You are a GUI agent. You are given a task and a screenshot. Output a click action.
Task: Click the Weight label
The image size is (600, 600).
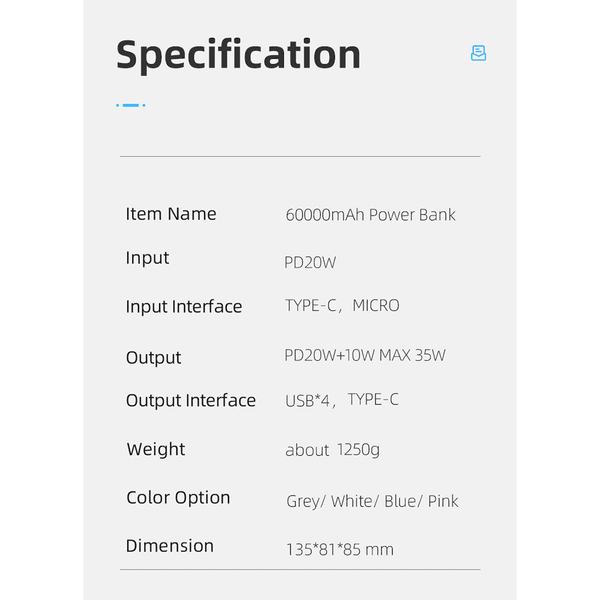click(156, 450)
